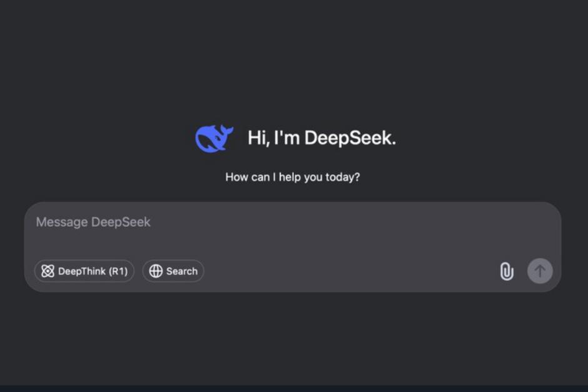
Task: Click the dark strip at window bottom
Action: (294, 388)
